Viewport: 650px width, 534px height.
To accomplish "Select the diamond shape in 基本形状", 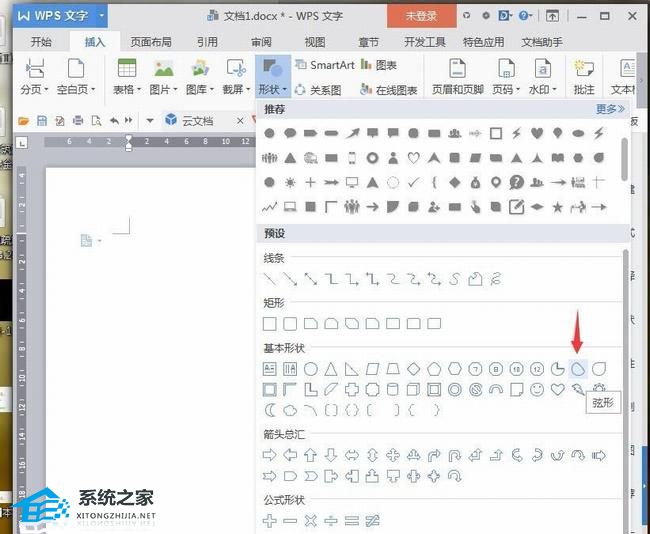I will tap(413, 369).
